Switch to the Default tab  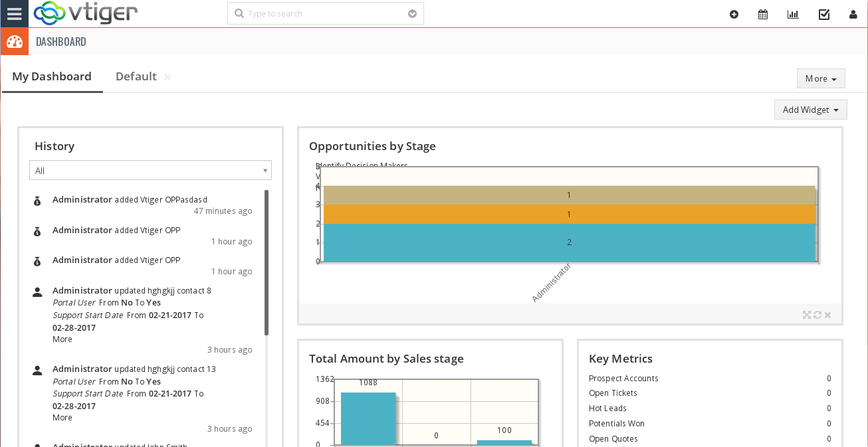pyautogui.click(x=136, y=76)
